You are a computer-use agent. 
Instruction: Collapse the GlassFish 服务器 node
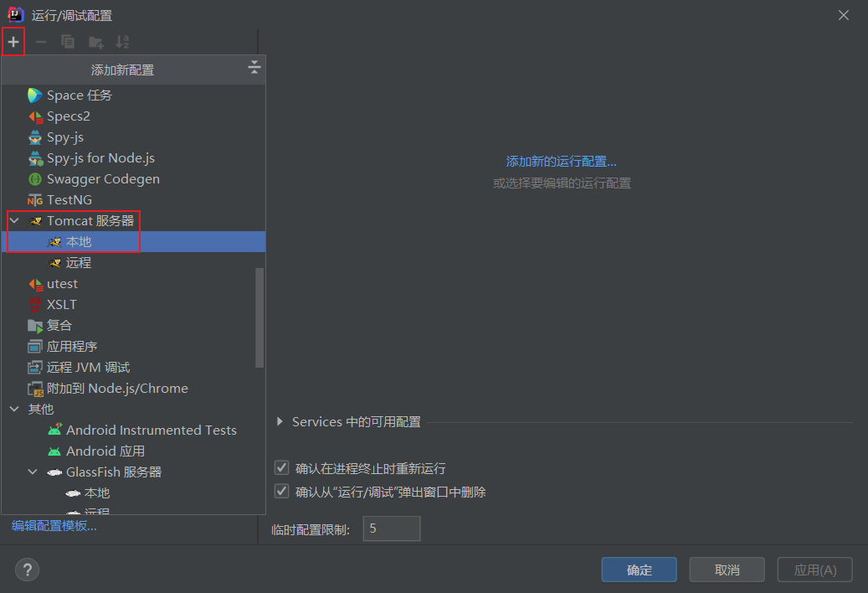(33, 472)
